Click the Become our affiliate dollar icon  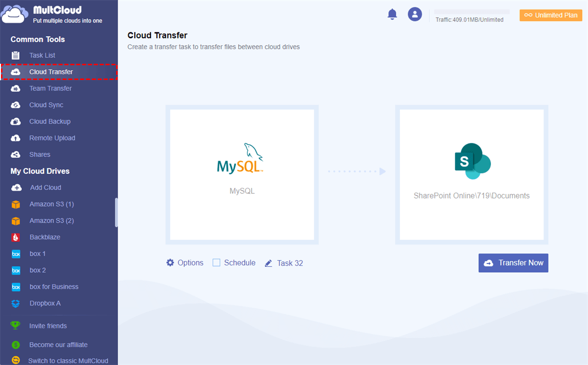16,345
